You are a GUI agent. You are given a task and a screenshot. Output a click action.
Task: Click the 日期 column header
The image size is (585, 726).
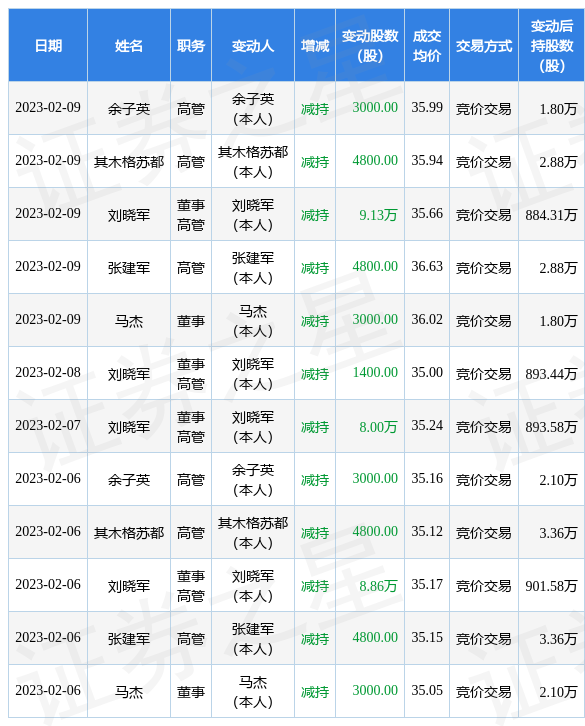point(48,45)
